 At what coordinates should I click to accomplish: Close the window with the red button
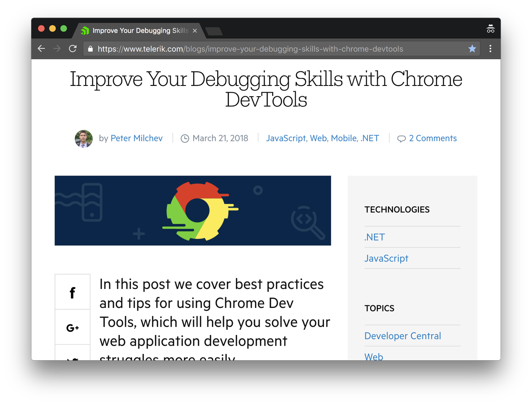(42, 28)
